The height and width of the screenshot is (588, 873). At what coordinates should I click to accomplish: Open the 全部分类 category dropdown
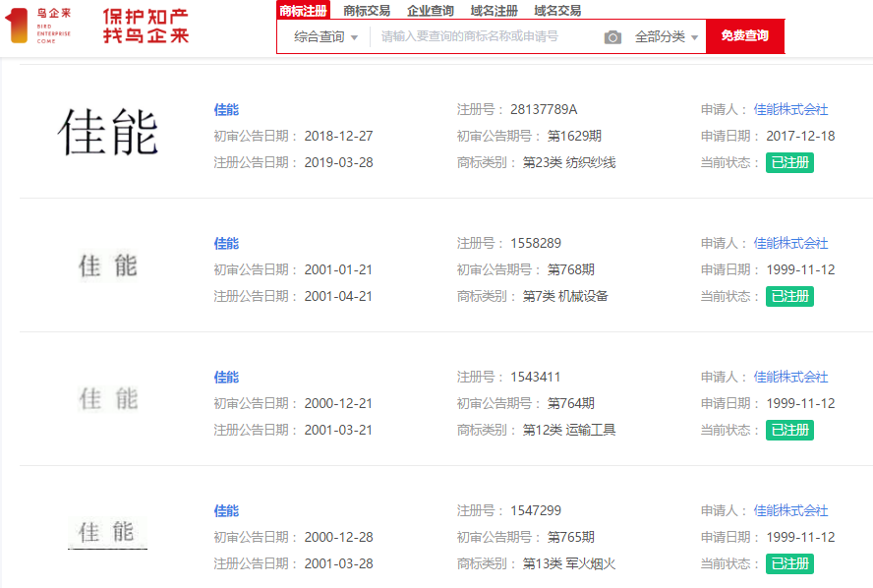point(666,36)
